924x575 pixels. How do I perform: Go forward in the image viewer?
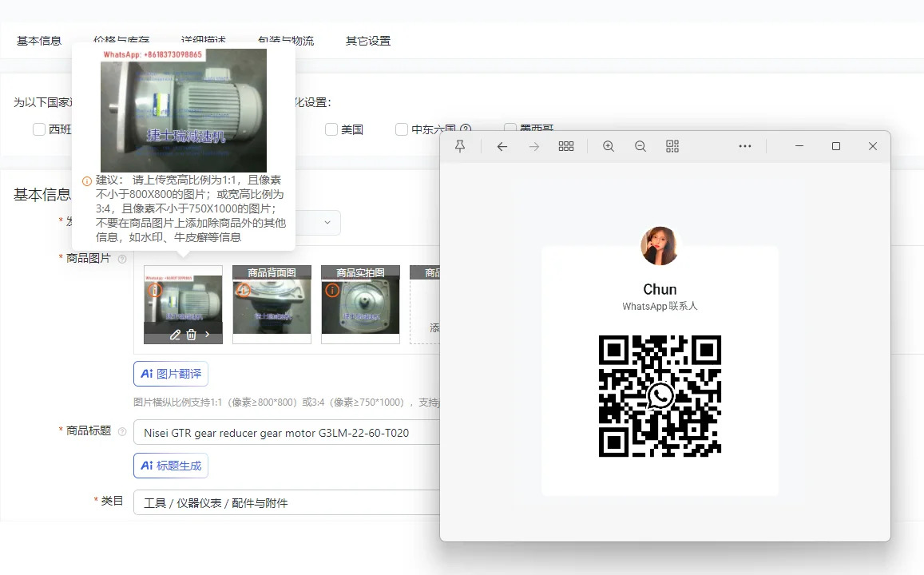(534, 146)
